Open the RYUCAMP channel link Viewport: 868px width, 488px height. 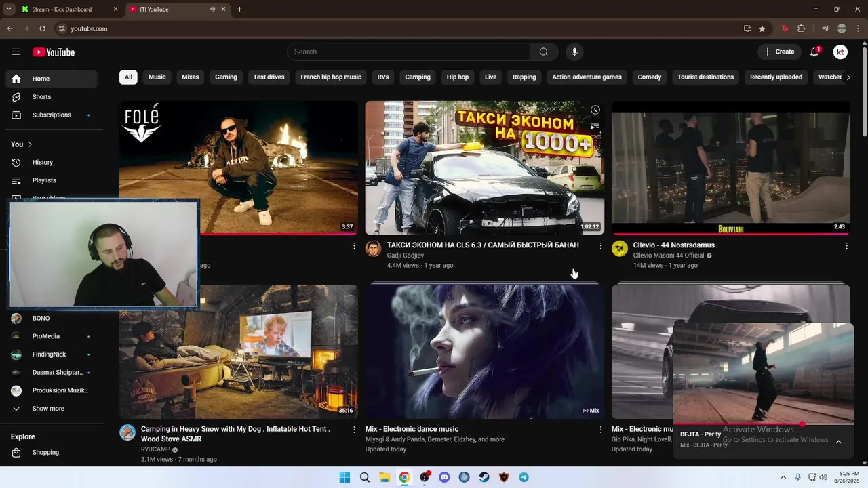click(155, 449)
